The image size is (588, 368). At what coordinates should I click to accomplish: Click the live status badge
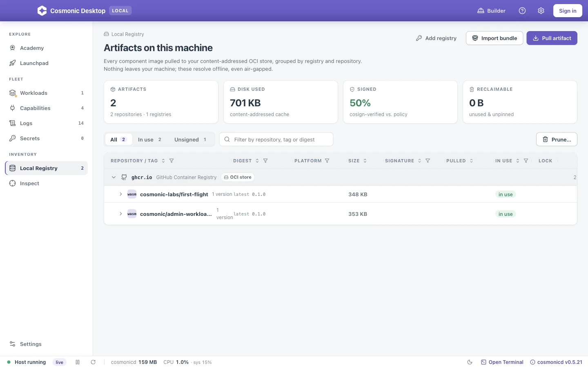click(x=60, y=362)
